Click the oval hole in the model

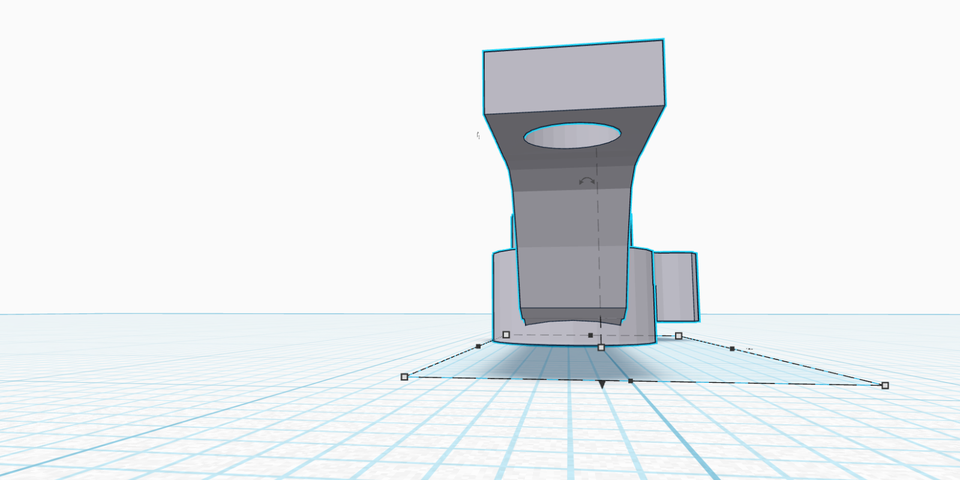pyautogui.click(x=572, y=135)
